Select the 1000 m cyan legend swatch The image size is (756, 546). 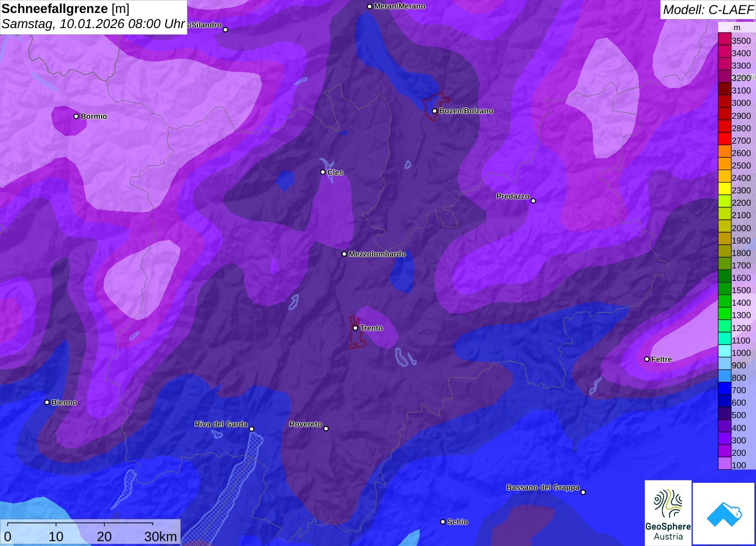tap(725, 352)
